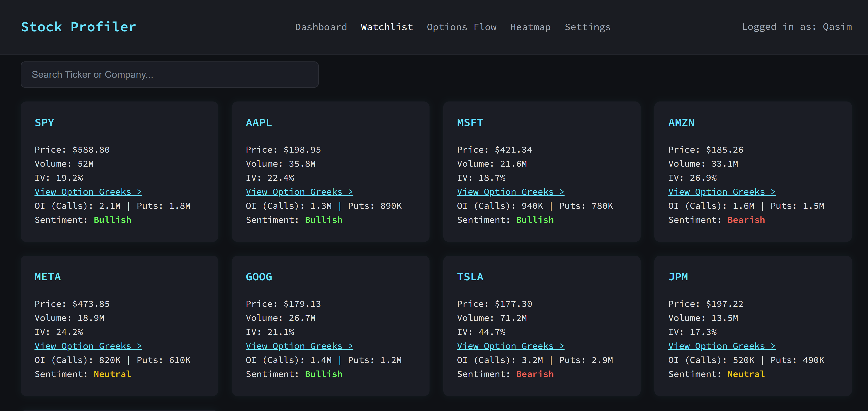Click AMZN's red Bearish sentiment label
Viewport: 868px width, 411px height.
coord(746,220)
